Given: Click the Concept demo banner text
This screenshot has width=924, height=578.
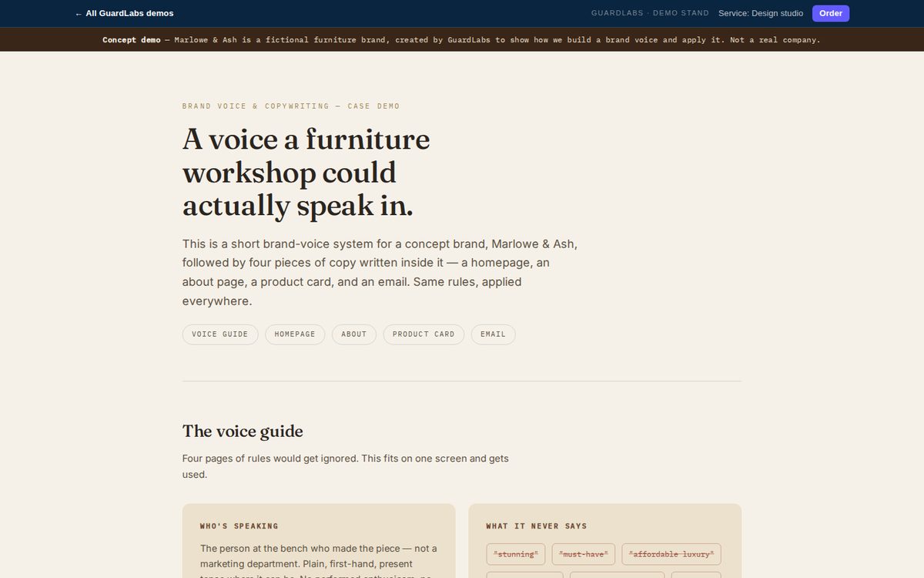Looking at the screenshot, I should pos(461,39).
